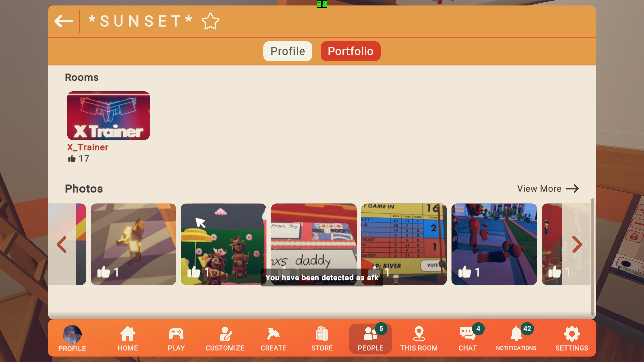Show previous photos with left chevron
644x362 pixels.
click(61, 244)
